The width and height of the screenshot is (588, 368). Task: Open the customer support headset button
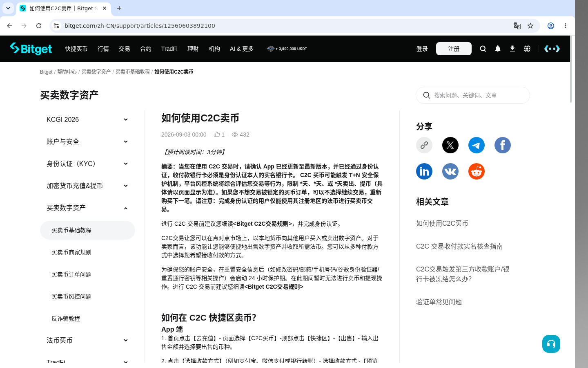click(x=551, y=344)
